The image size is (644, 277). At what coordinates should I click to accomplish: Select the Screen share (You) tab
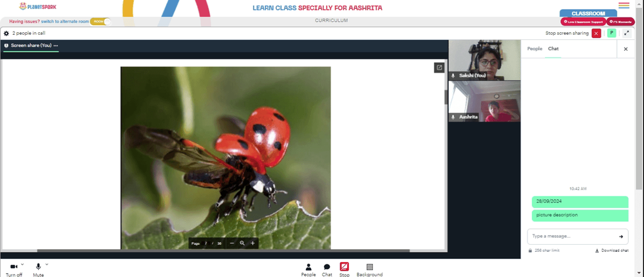click(31, 46)
